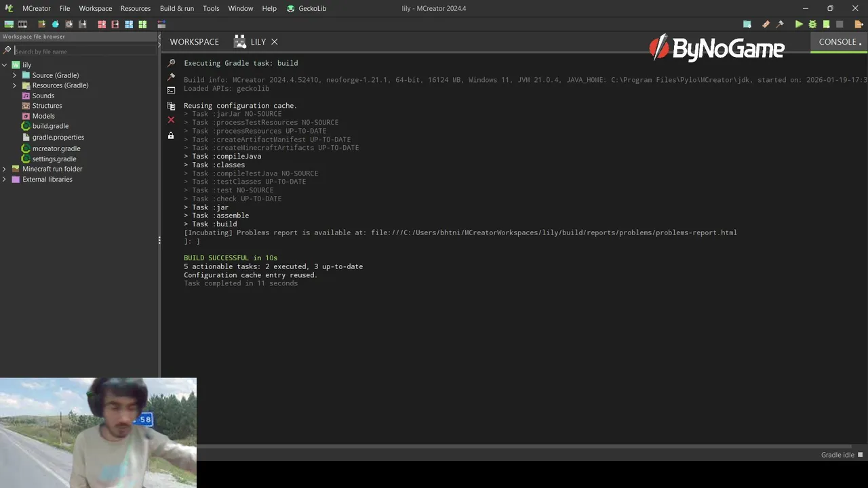The height and width of the screenshot is (488, 868).
Task: Click the console search magnifier icon
Action: click(x=171, y=63)
